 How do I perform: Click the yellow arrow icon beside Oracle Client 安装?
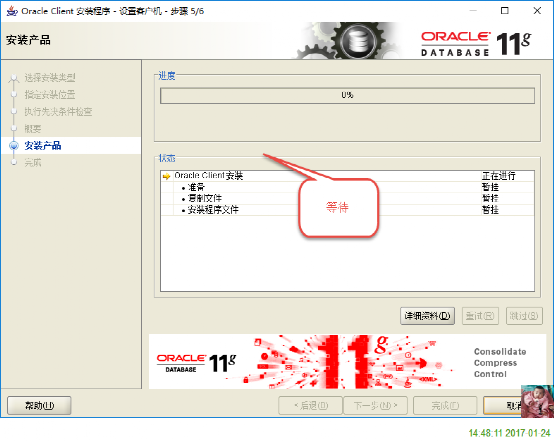(166, 176)
